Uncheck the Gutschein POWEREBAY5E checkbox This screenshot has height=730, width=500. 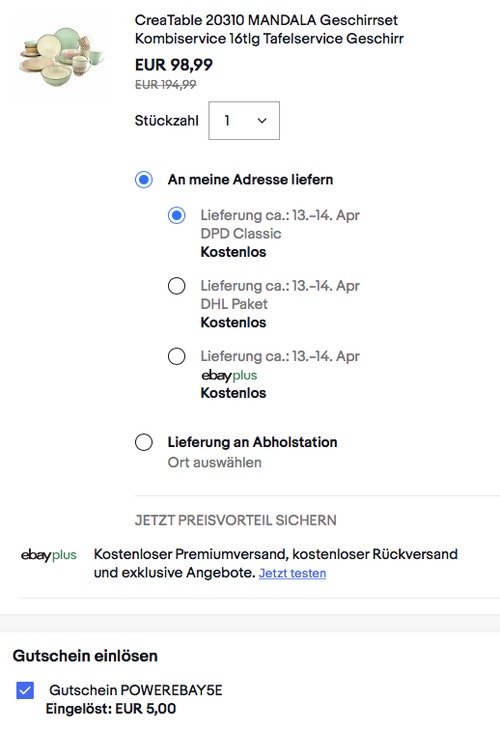tap(25, 690)
